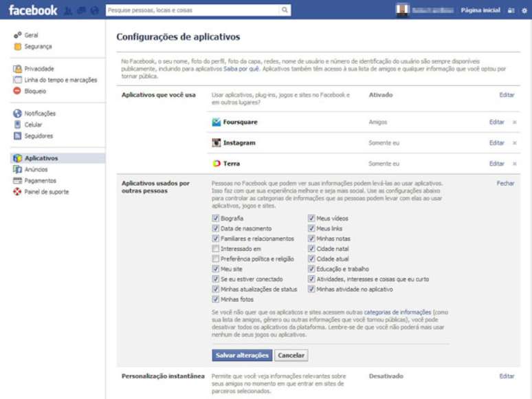Click the Anúncios icon

(x=17, y=169)
